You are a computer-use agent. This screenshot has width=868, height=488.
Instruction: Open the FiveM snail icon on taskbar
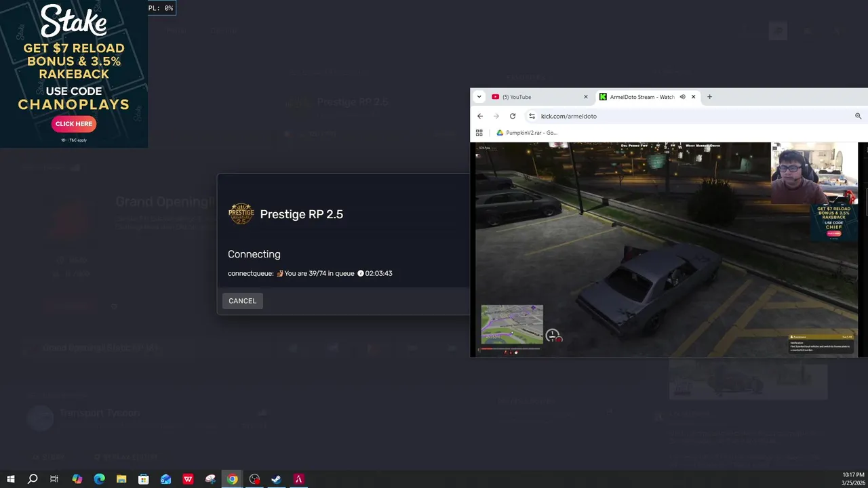pyautogui.click(x=210, y=479)
